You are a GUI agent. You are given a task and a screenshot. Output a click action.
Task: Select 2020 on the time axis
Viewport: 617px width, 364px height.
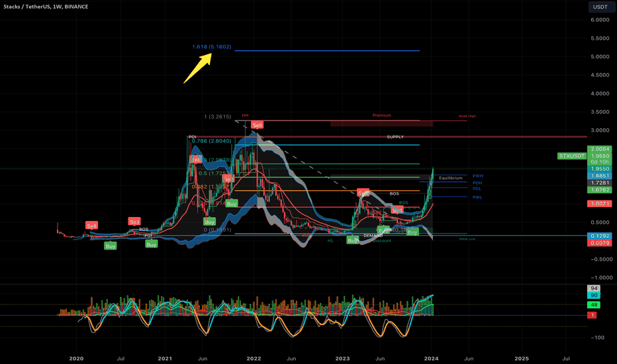point(76,359)
